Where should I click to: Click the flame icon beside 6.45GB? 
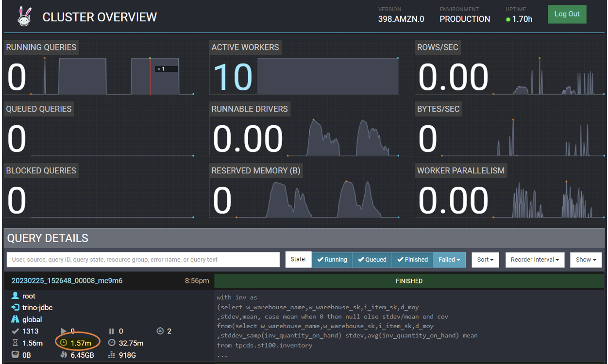63,355
